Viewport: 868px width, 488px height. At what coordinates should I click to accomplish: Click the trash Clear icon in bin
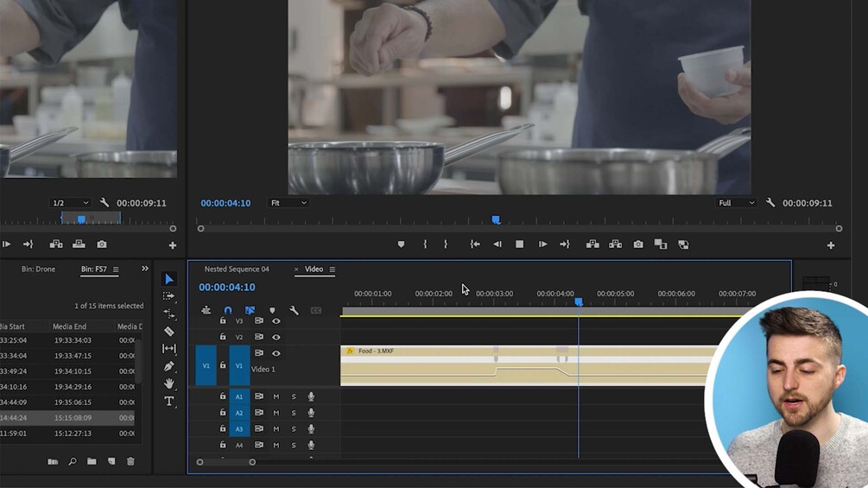point(130,461)
